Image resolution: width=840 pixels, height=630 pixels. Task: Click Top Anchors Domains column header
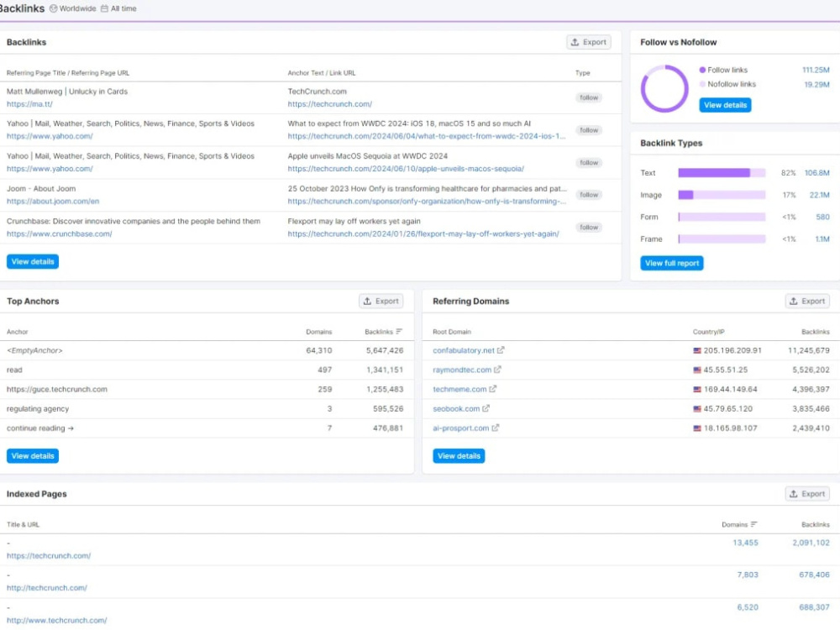point(318,332)
